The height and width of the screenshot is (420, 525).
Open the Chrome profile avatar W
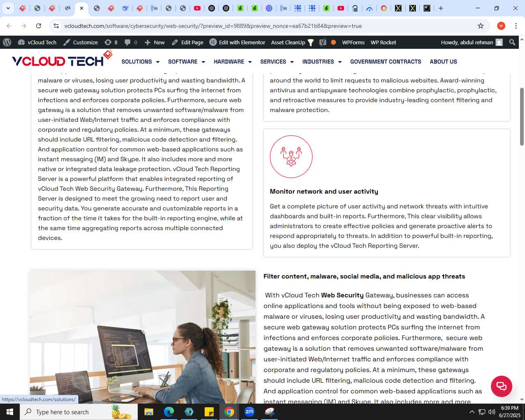click(x=501, y=26)
